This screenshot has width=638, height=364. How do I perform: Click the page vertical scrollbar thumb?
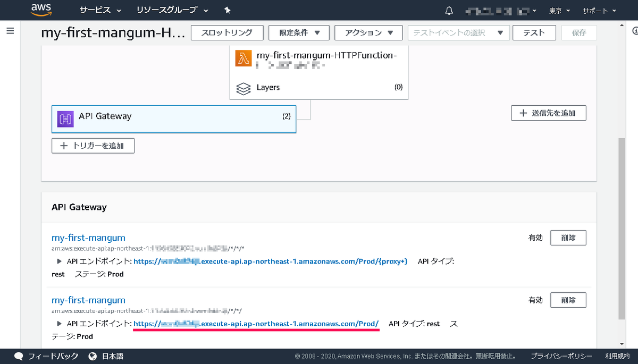tap(622, 228)
